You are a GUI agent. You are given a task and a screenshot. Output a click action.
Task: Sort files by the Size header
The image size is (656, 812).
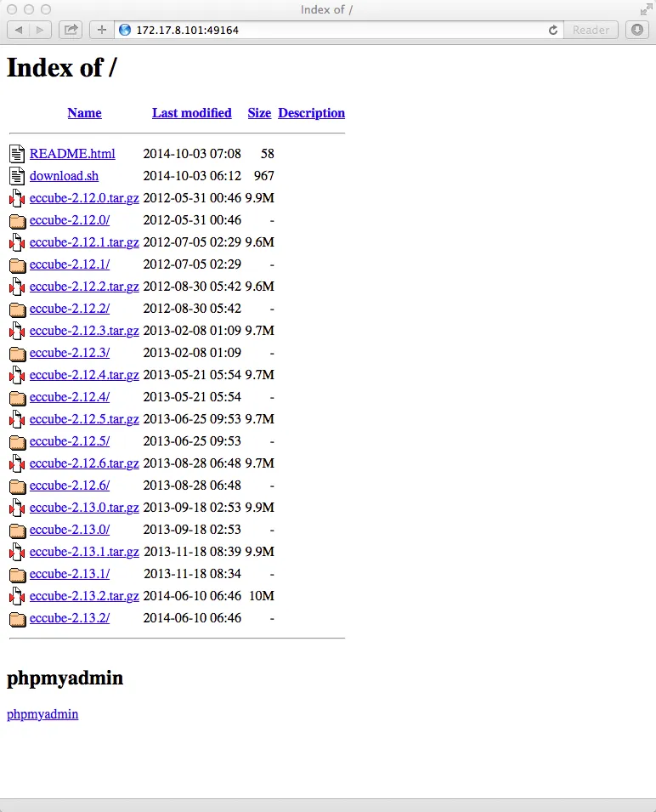[x=259, y=113]
